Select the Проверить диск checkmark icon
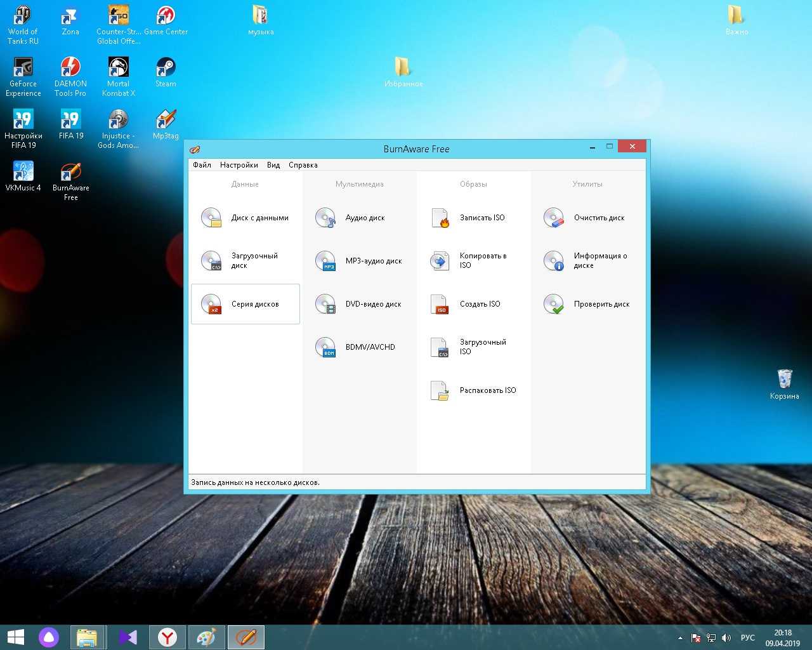Image resolution: width=812 pixels, height=650 pixels. click(x=554, y=304)
